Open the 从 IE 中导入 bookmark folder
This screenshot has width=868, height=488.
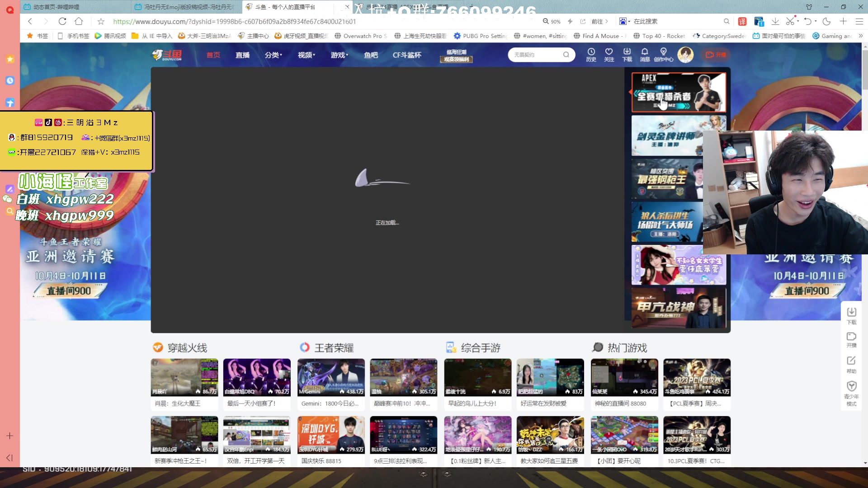point(152,36)
